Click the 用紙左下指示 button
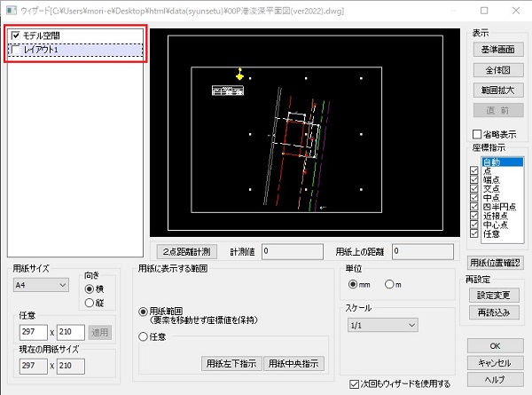 [x=231, y=363]
